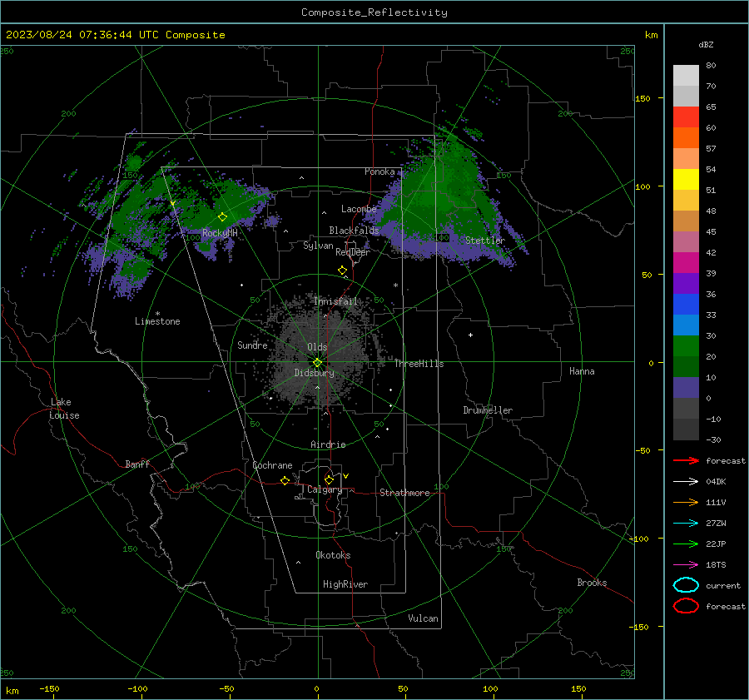The image size is (749, 700).
Task: Click the yellow diamond marker near RockyMH
Action: 222,217
